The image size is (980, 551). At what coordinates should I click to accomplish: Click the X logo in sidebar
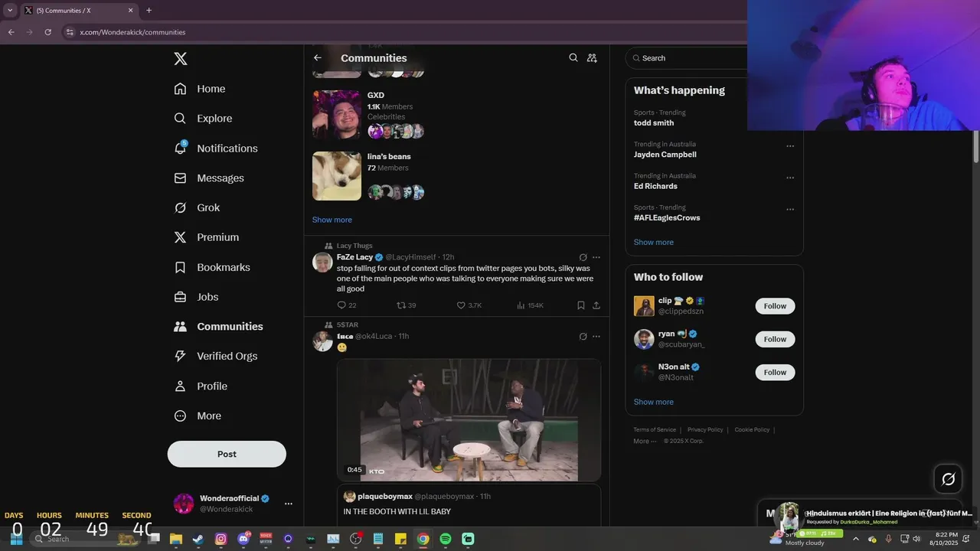tap(180, 59)
